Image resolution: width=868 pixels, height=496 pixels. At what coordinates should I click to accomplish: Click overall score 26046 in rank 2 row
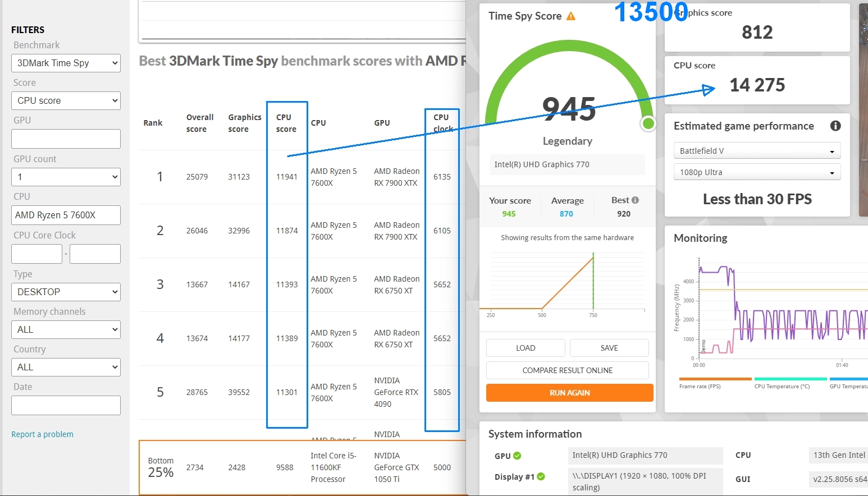pyautogui.click(x=197, y=231)
